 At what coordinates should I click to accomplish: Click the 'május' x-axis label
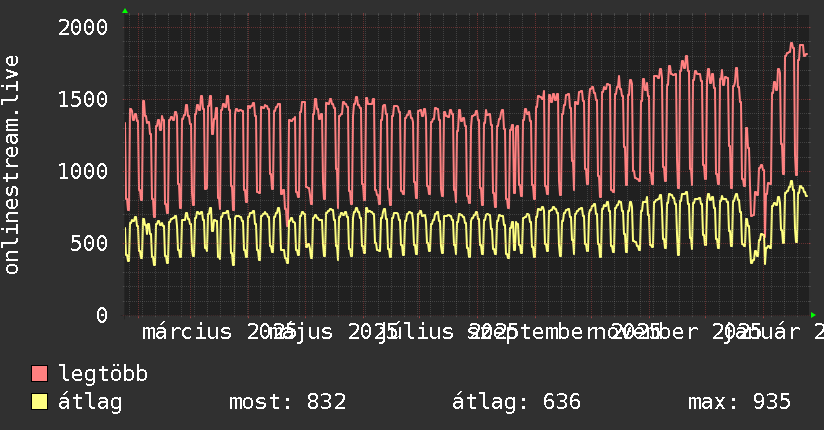point(301,332)
